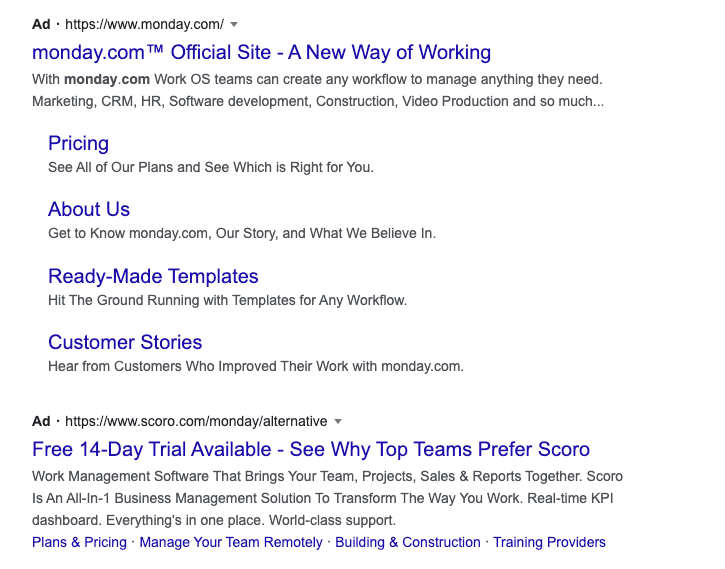Open Manage Your Team Remotely link
Image resolution: width=725 pixels, height=569 pixels.
[231, 542]
